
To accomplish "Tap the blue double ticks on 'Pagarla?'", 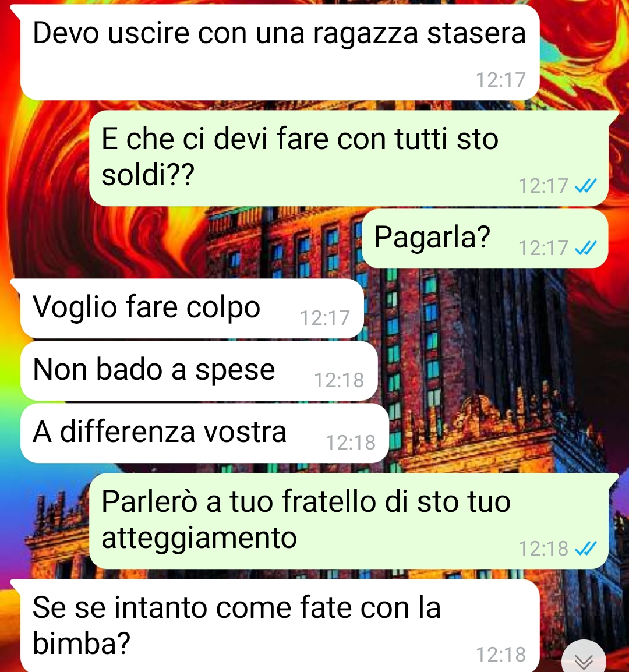I will coord(585,247).
